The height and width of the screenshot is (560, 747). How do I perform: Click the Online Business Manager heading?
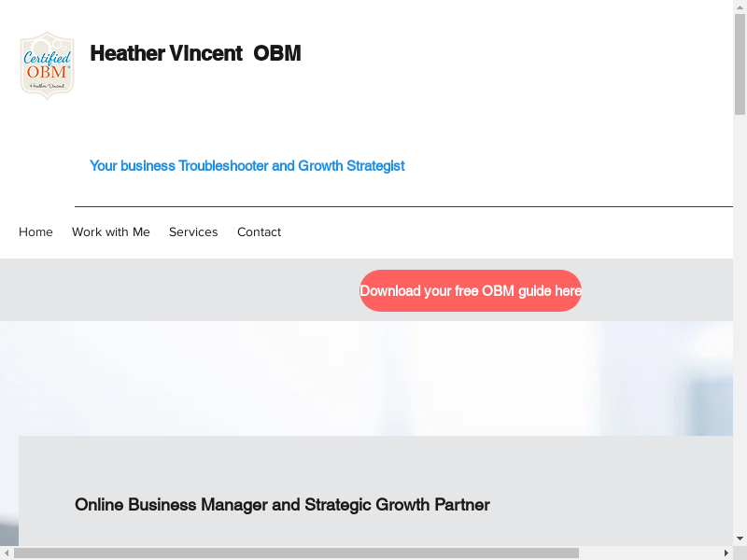click(282, 505)
